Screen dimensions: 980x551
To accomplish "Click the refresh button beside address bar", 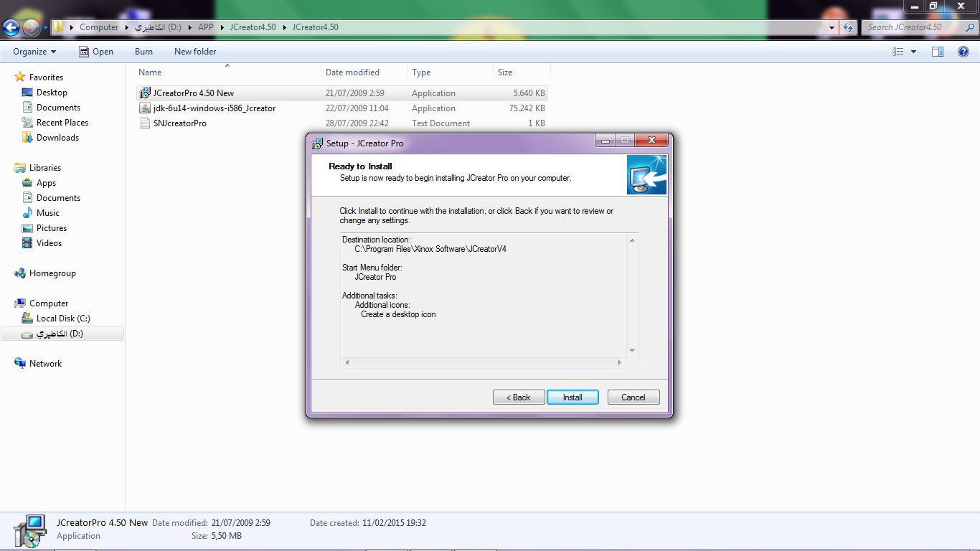I will 849,27.
